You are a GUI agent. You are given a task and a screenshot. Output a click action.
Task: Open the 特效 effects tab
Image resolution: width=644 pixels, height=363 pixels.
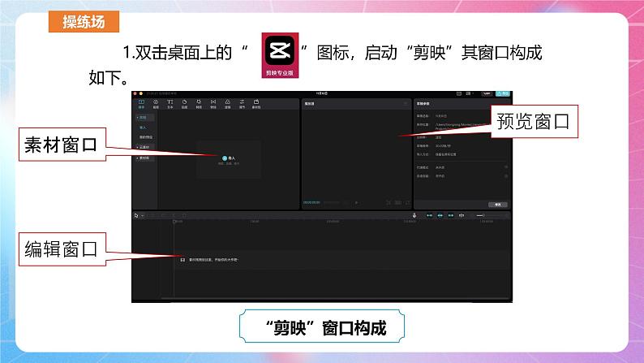pyautogui.click(x=199, y=104)
